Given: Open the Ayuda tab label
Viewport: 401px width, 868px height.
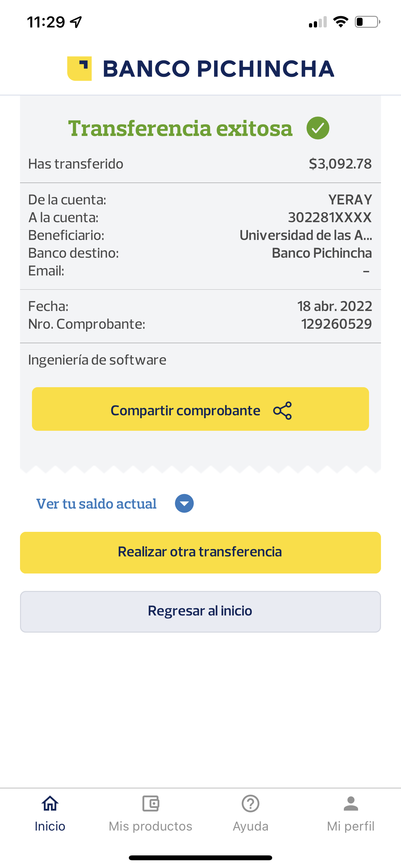Looking at the screenshot, I should point(250,826).
